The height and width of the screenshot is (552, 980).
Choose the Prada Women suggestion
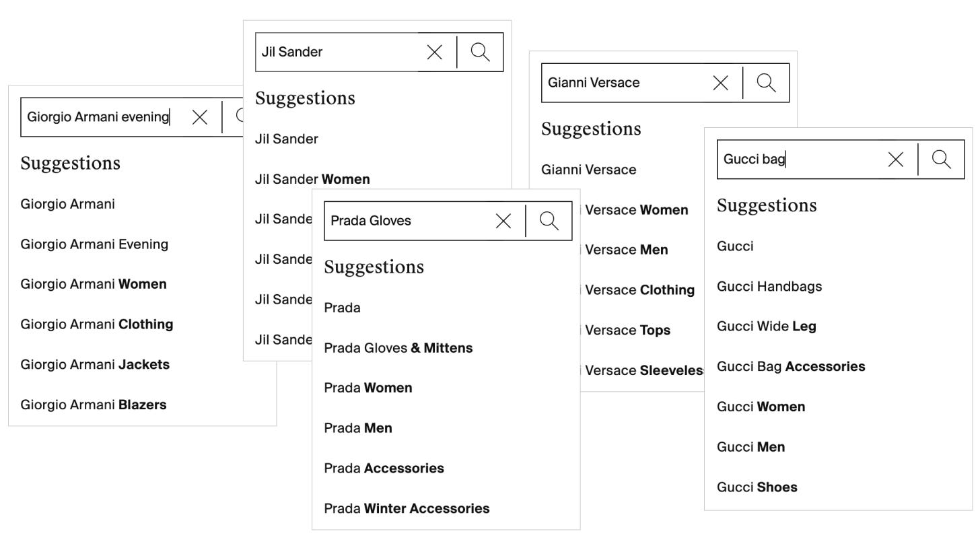click(368, 388)
